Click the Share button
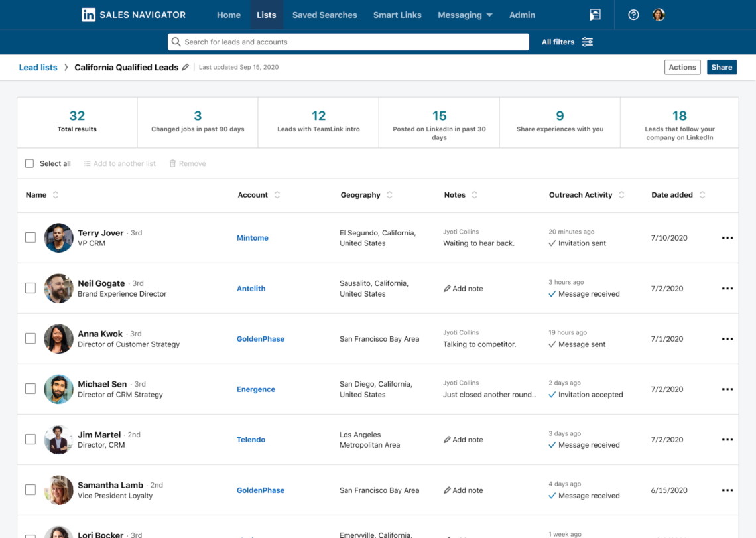Screen dimensions: 756x538 click(722, 67)
